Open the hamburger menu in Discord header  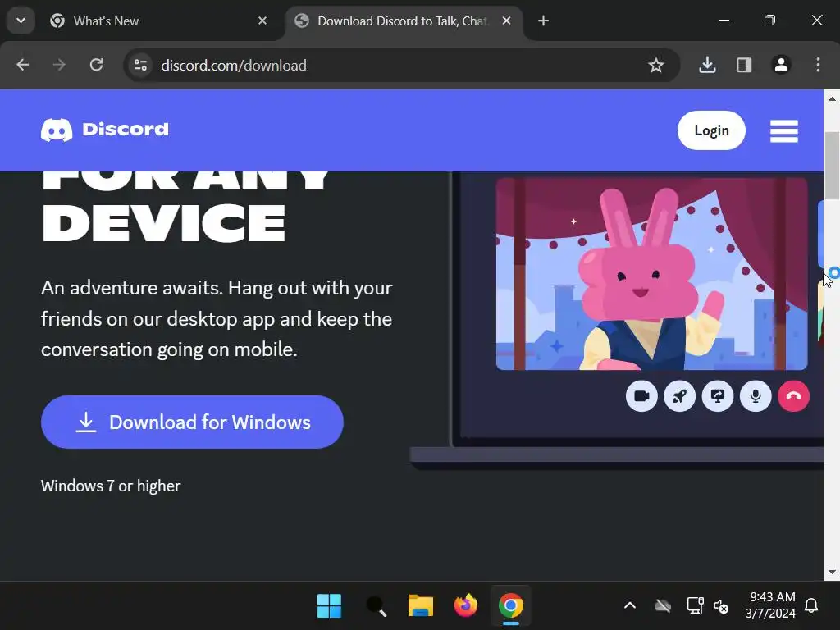coord(783,130)
